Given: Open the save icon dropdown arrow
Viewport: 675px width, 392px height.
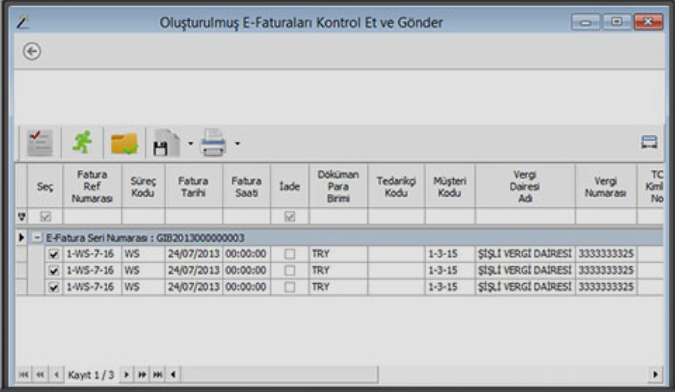Looking at the screenshot, I should (190, 143).
